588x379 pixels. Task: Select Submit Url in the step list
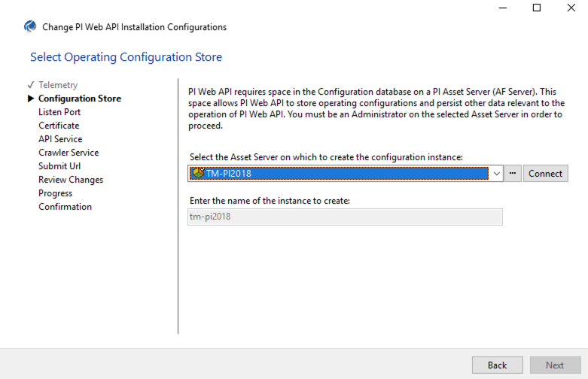[x=59, y=166]
